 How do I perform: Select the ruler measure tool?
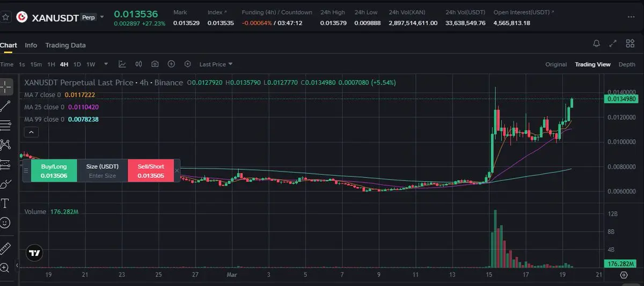coord(5,248)
